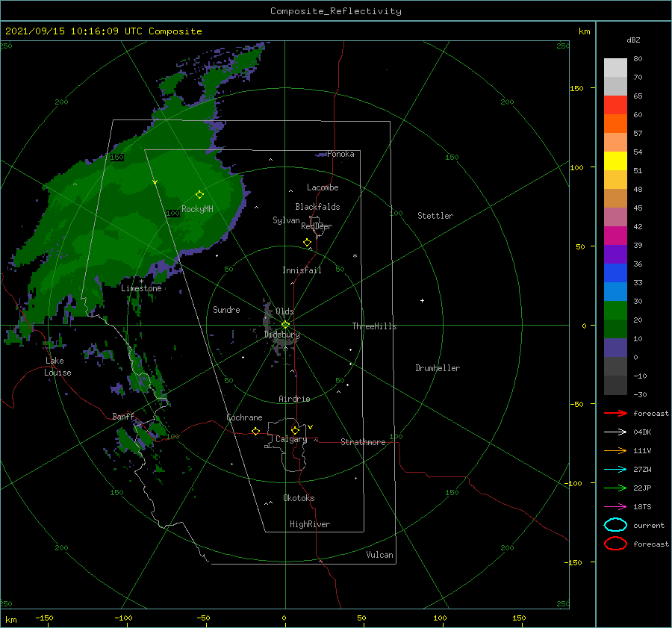
Task: Click the asterisk marker above Limestone
Action: tap(141, 282)
